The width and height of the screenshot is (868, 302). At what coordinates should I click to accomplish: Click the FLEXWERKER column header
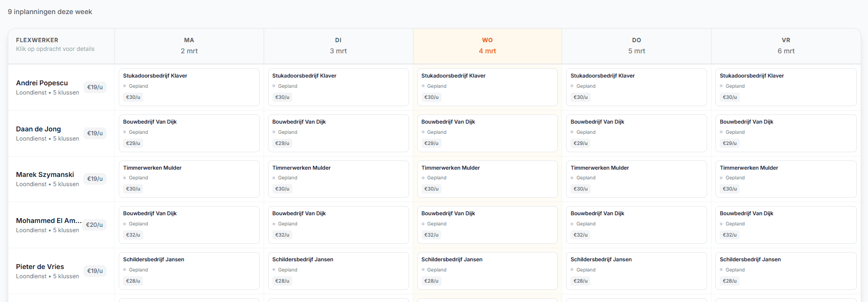(37, 40)
